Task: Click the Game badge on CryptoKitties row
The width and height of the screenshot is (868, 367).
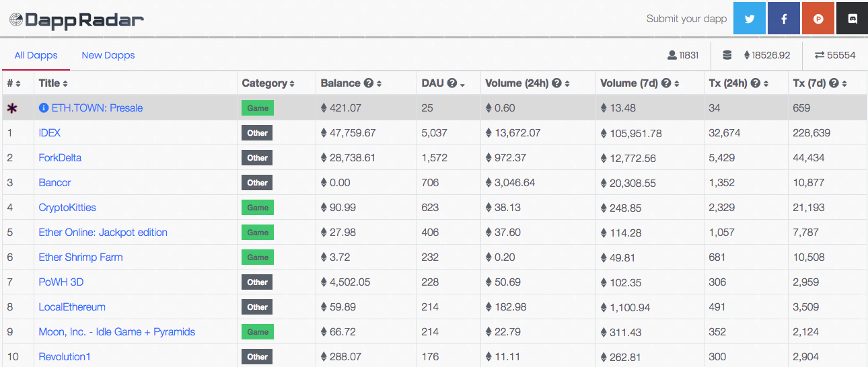Action: click(257, 208)
